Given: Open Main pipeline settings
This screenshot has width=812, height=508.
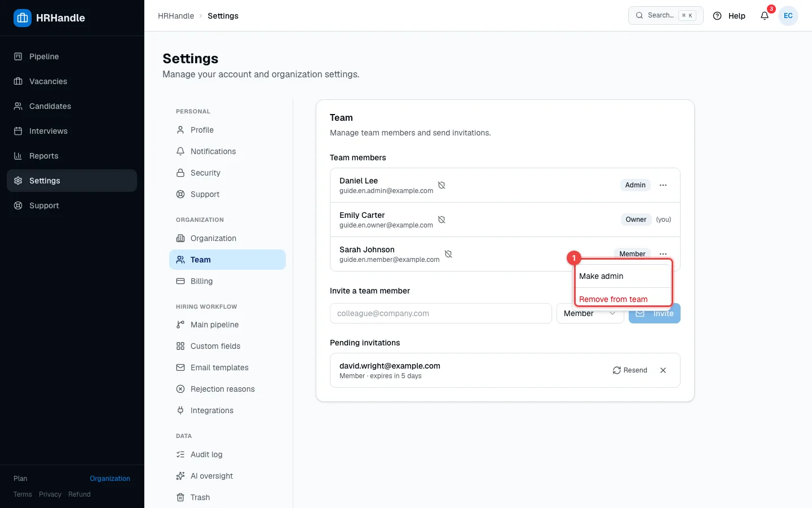Looking at the screenshot, I should click(x=227, y=325).
